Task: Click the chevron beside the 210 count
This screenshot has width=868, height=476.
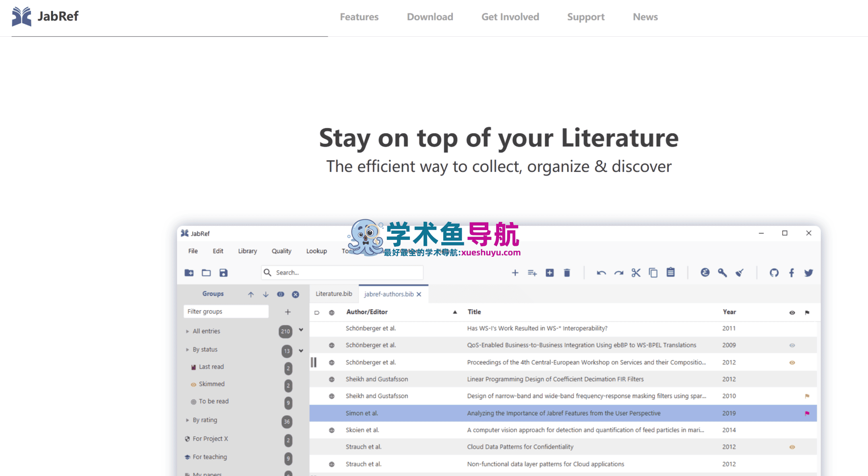Action: (x=301, y=330)
